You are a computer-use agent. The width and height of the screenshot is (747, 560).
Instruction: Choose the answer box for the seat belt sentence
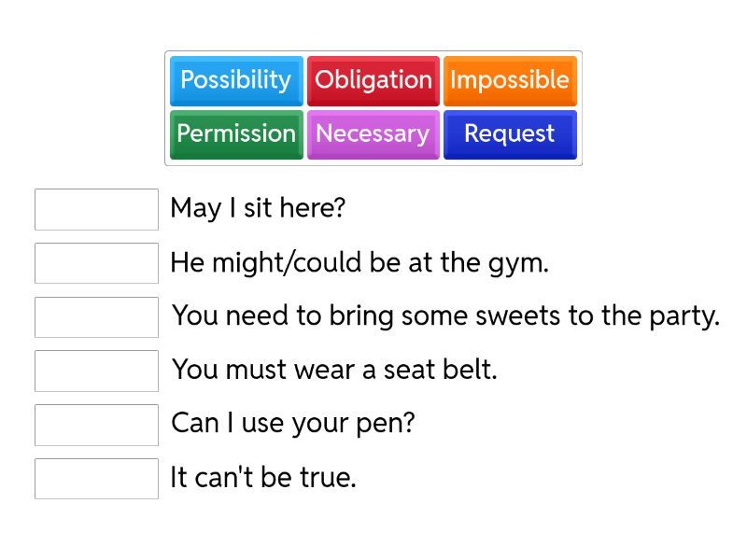(96, 371)
